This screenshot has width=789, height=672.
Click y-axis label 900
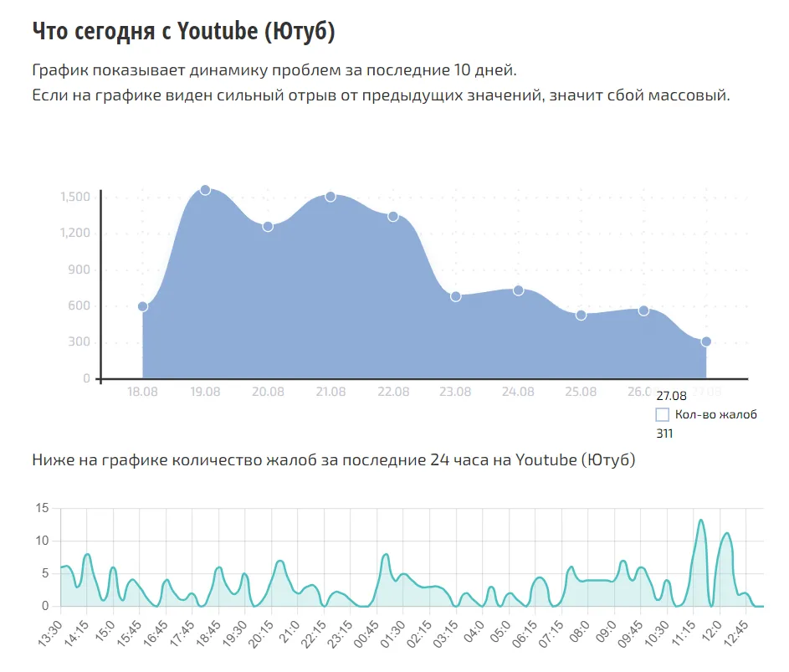coord(79,269)
